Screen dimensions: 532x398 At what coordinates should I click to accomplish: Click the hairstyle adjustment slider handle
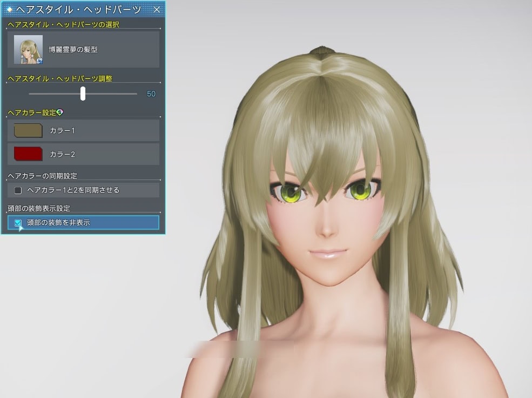[x=83, y=94]
